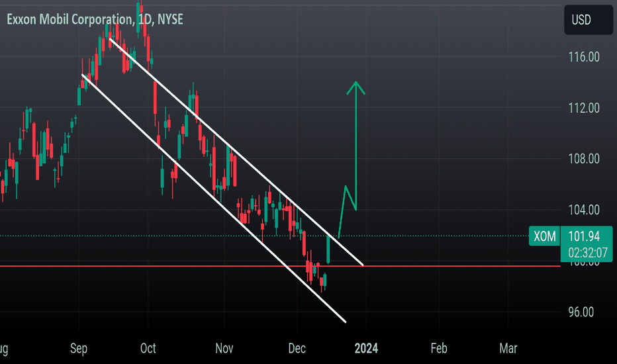Click the 116.00 price axis label

(584, 57)
